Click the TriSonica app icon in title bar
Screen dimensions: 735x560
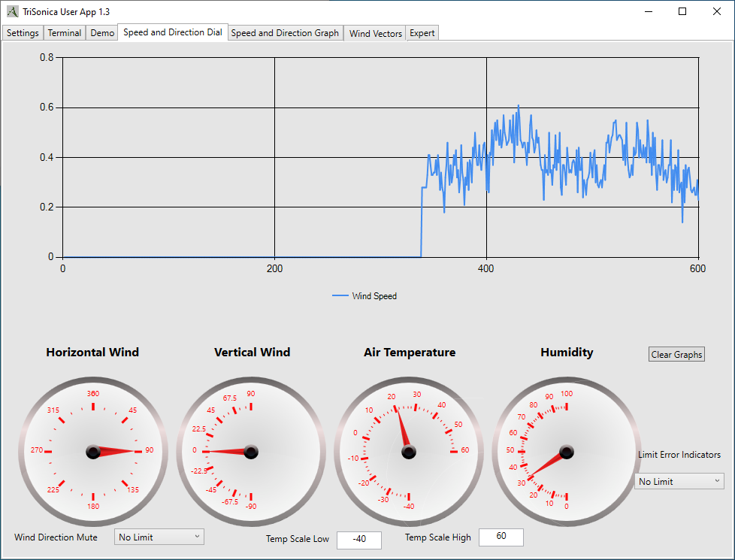[12, 11]
